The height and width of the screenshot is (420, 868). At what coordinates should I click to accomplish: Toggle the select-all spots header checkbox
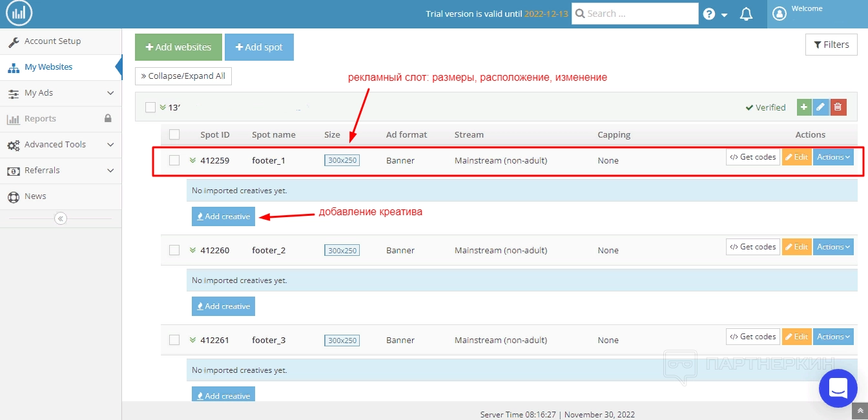tap(174, 134)
